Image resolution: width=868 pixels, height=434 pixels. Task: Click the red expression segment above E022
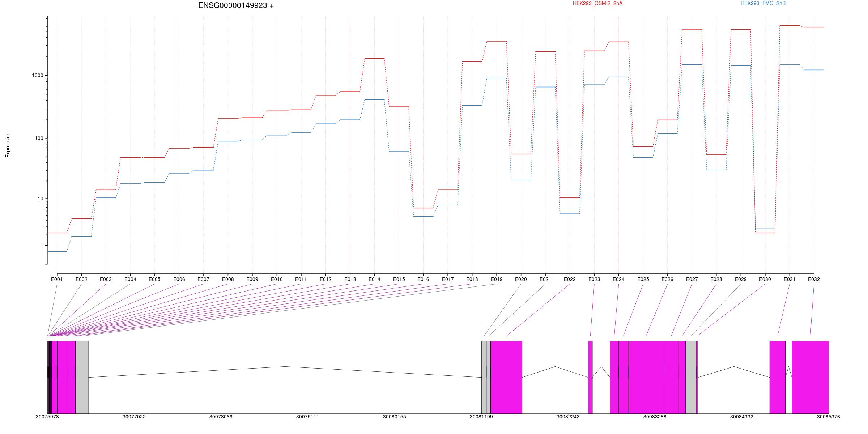click(570, 198)
